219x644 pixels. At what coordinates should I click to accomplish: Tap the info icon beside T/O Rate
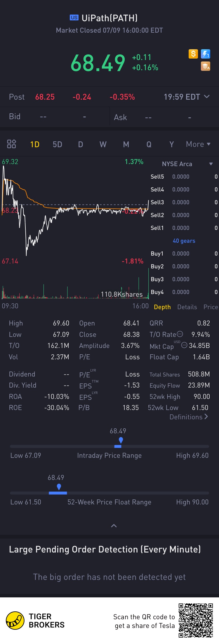coord(180,334)
